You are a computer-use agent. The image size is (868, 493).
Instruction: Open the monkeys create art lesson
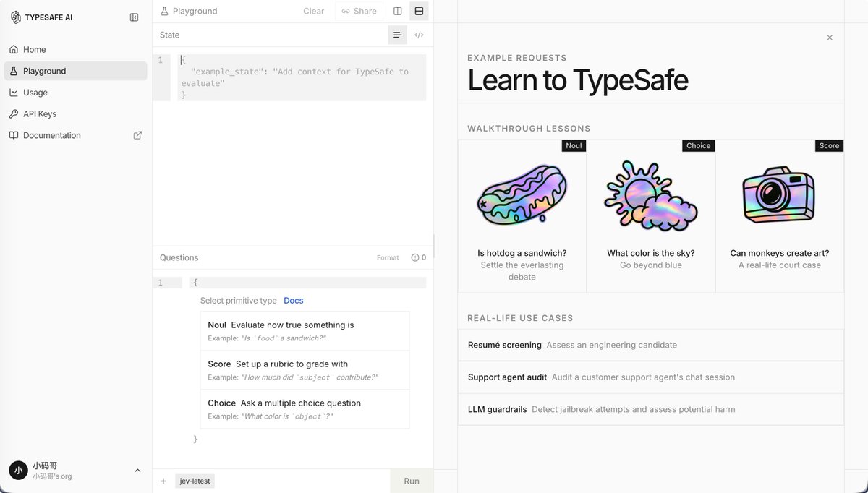coord(780,216)
